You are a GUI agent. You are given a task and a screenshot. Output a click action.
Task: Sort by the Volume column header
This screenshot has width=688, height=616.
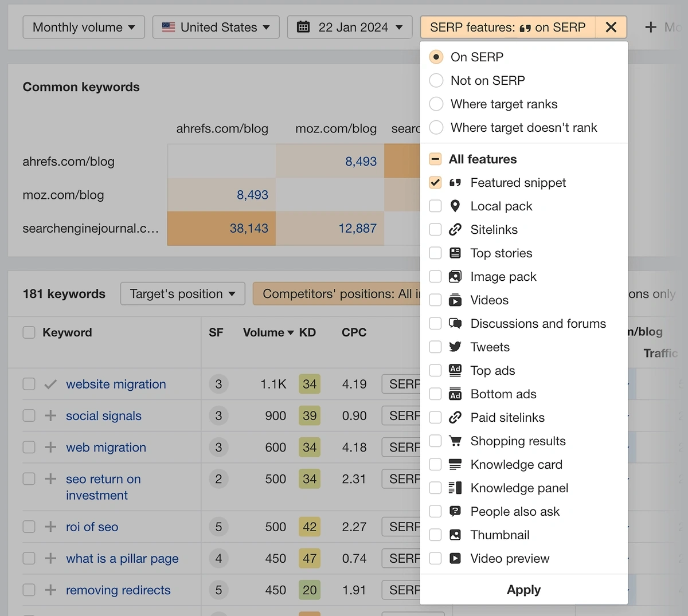268,332
